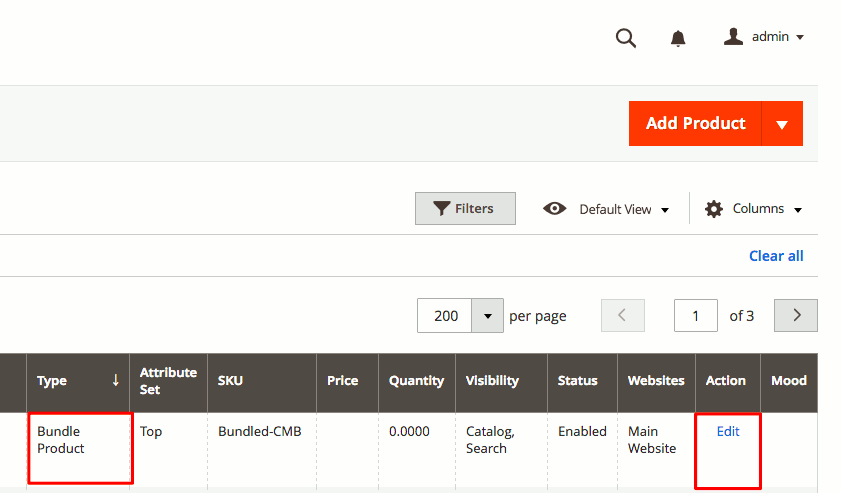
Task: Click the Type sort arrow icon
Action: coord(115,380)
